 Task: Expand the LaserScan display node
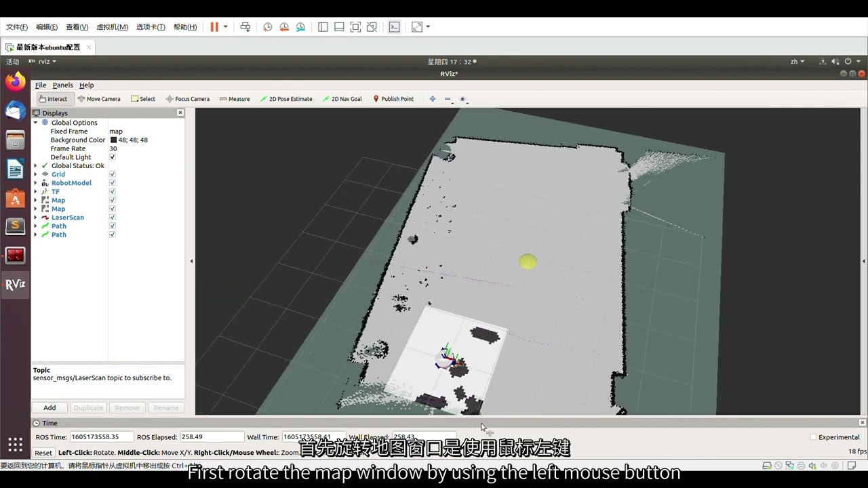click(x=36, y=218)
